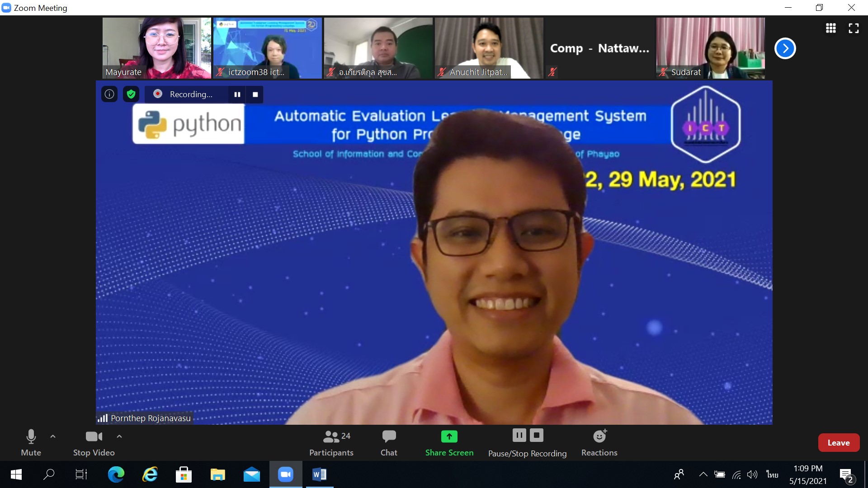The width and height of the screenshot is (868, 488).
Task: Open File Explorer from taskbar
Action: pyautogui.click(x=217, y=474)
